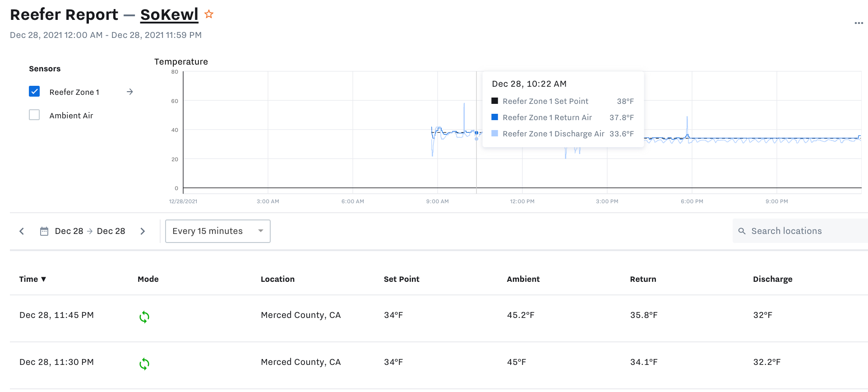Click the report date range subtitle
The height and width of the screenshot is (392, 868).
106,35
